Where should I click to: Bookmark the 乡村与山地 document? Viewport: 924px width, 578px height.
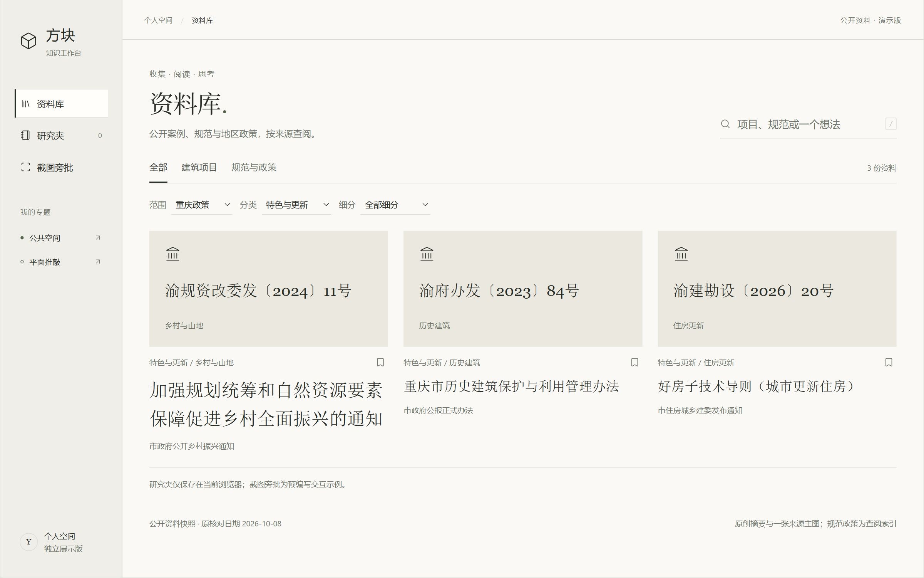[380, 362]
